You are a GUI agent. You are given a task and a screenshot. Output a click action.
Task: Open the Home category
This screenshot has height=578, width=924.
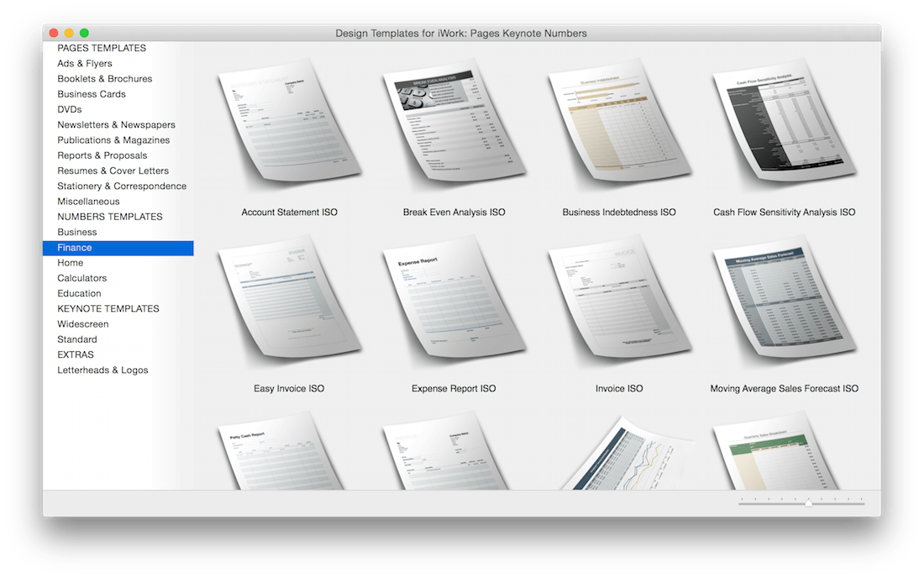coord(70,263)
